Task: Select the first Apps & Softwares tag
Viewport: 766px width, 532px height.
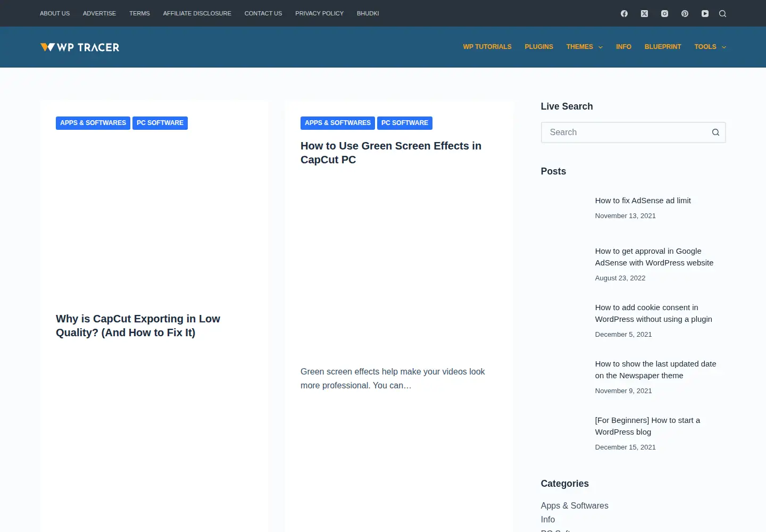Action: click(93, 123)
